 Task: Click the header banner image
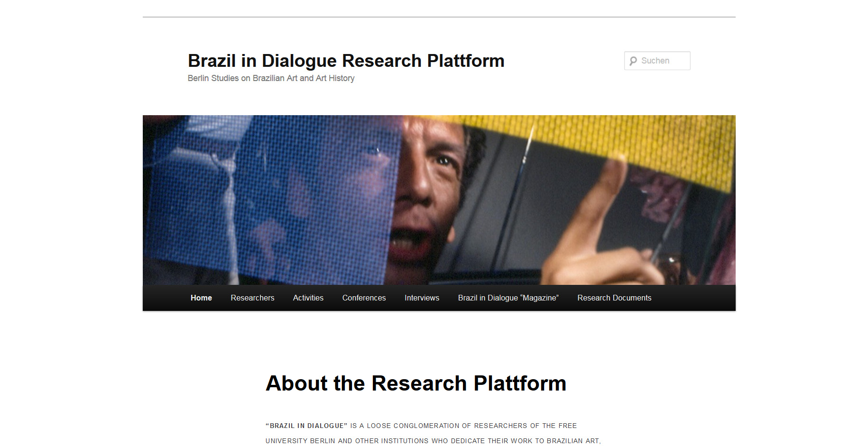point(439,200)
